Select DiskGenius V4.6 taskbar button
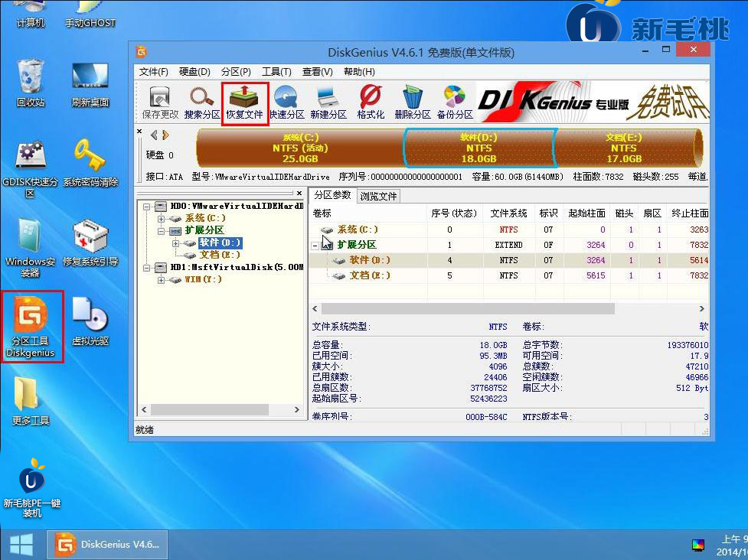This screenshot has width=748, height=560. pyautogui.click(x=107, y=544)
